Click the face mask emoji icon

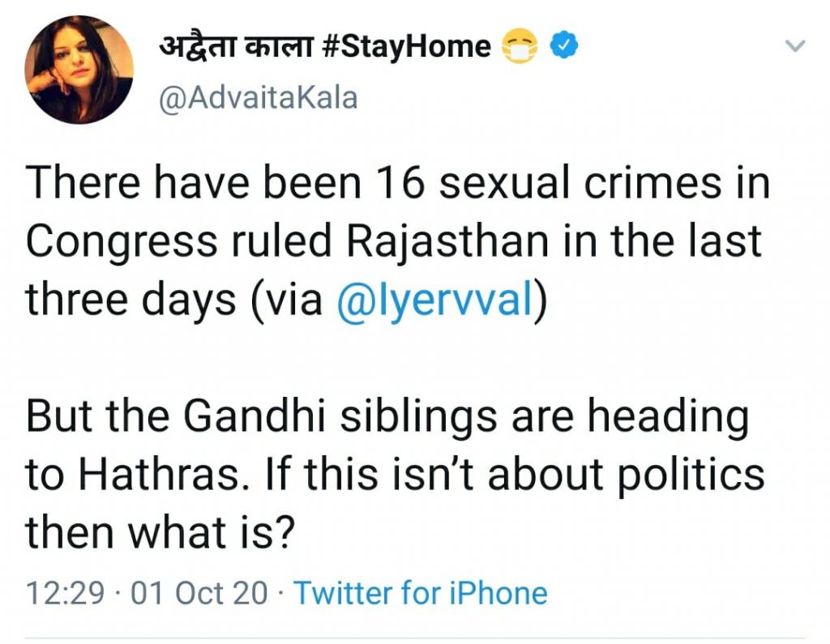(x=519, y=46)
